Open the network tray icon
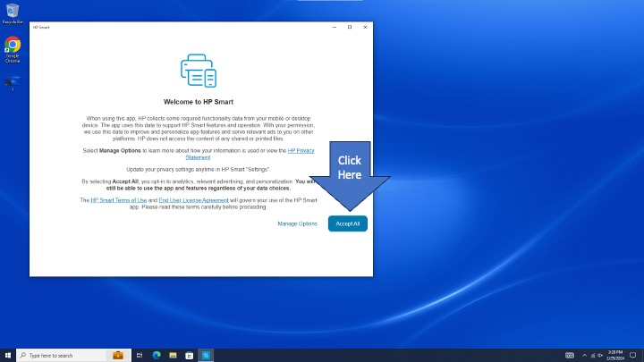644x362 pixels. point(593,356)
